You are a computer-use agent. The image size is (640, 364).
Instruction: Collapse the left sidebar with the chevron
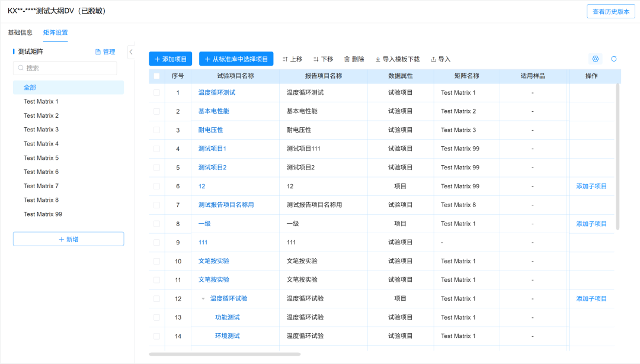coord(131,51)
